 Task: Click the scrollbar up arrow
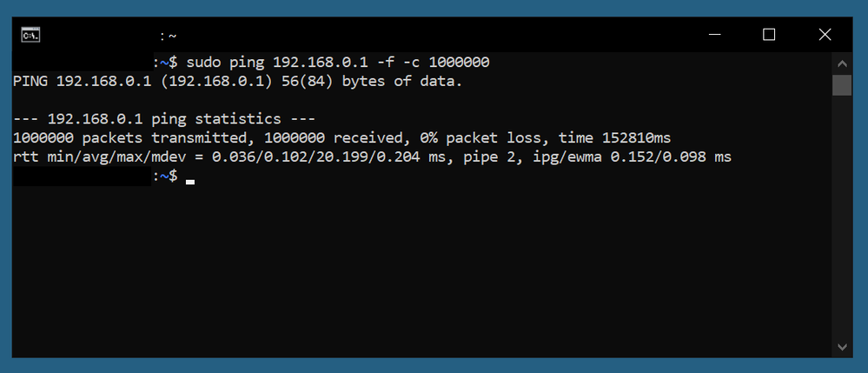842,63
